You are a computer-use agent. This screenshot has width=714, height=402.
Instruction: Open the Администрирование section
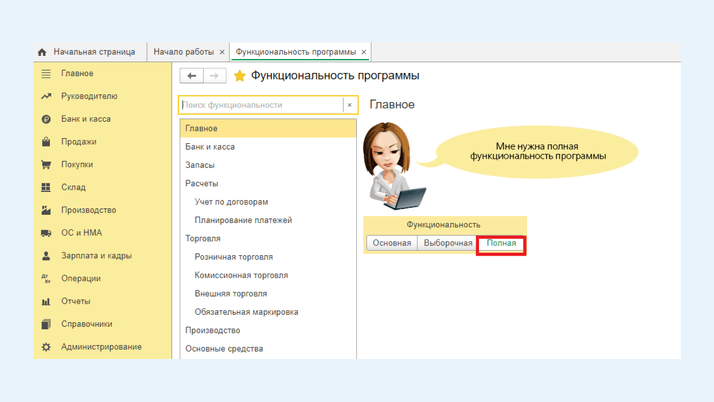(102, 347)
